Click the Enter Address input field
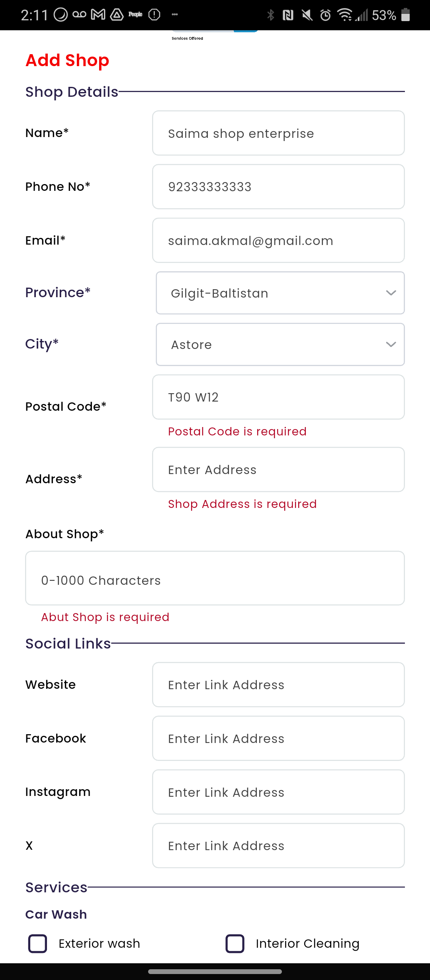The height and width of the screenshot is (980, 430). [x=278, y=469]
